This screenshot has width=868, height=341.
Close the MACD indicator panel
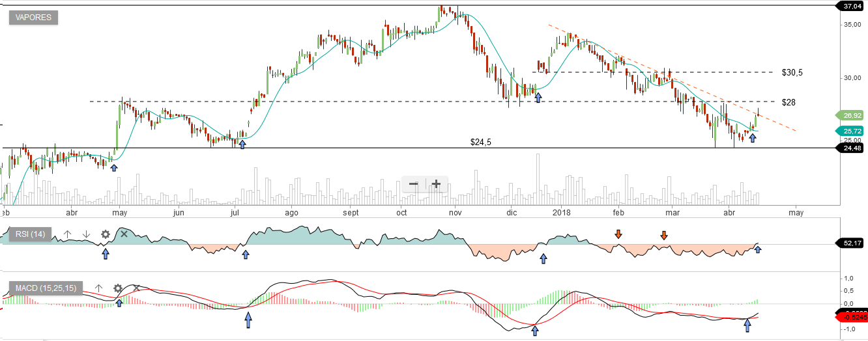tap(136, 288)
